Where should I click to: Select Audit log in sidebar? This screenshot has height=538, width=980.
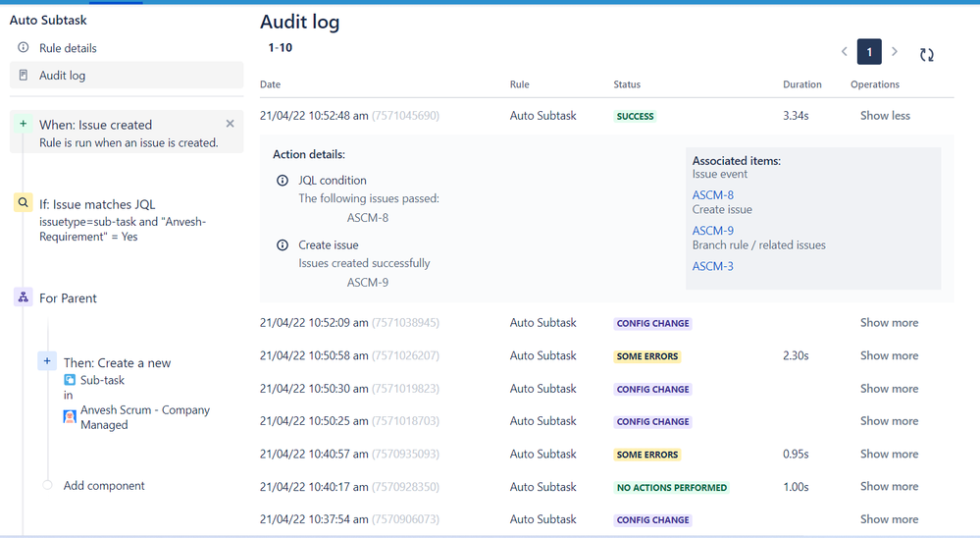[x=127, y=75]
